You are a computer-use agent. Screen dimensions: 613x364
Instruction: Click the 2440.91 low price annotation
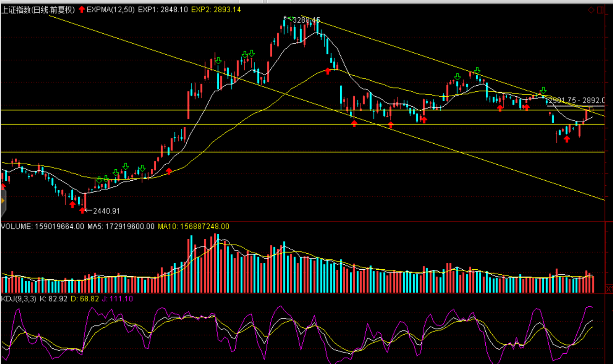point(106,211)
